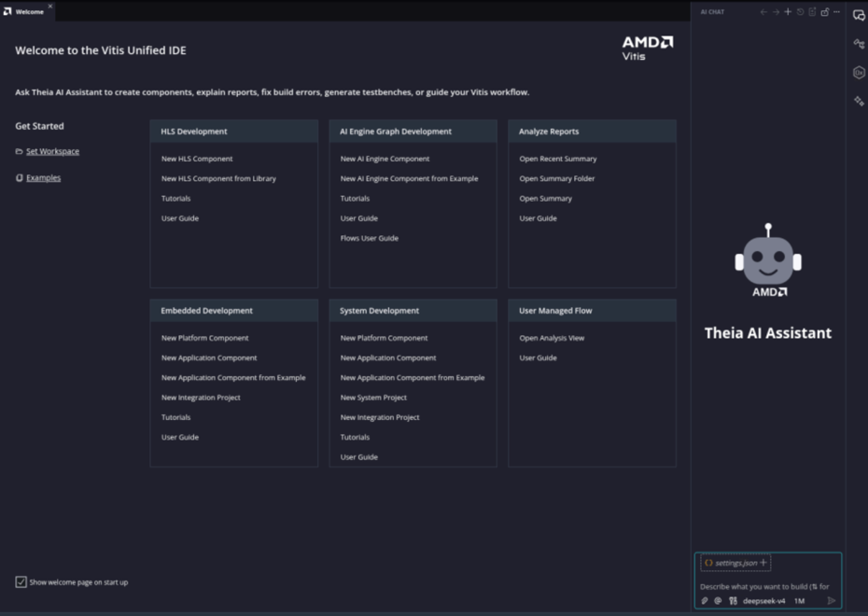Add settings.json context with plus icon
The image size is (868, 616).
[763, 562]
